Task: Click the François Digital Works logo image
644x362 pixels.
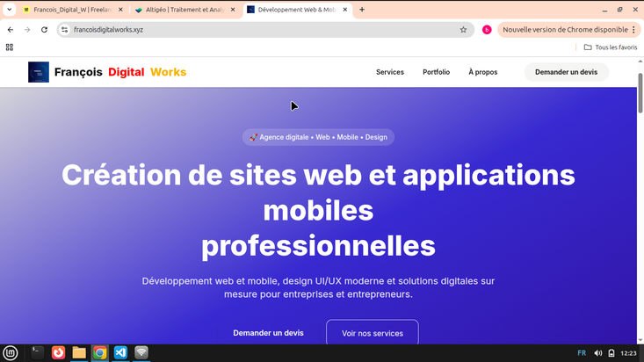Action: tap(39, 72)
